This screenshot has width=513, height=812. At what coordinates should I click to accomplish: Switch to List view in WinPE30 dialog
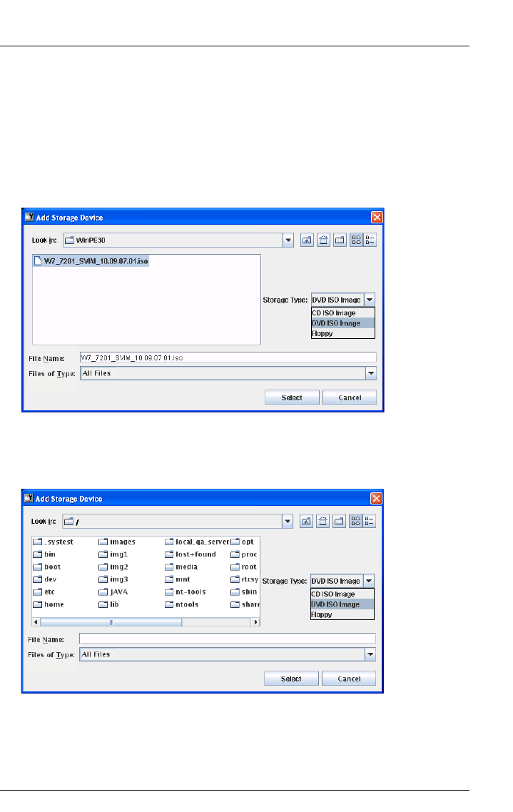pyautogui.click(x=356, y=240)
